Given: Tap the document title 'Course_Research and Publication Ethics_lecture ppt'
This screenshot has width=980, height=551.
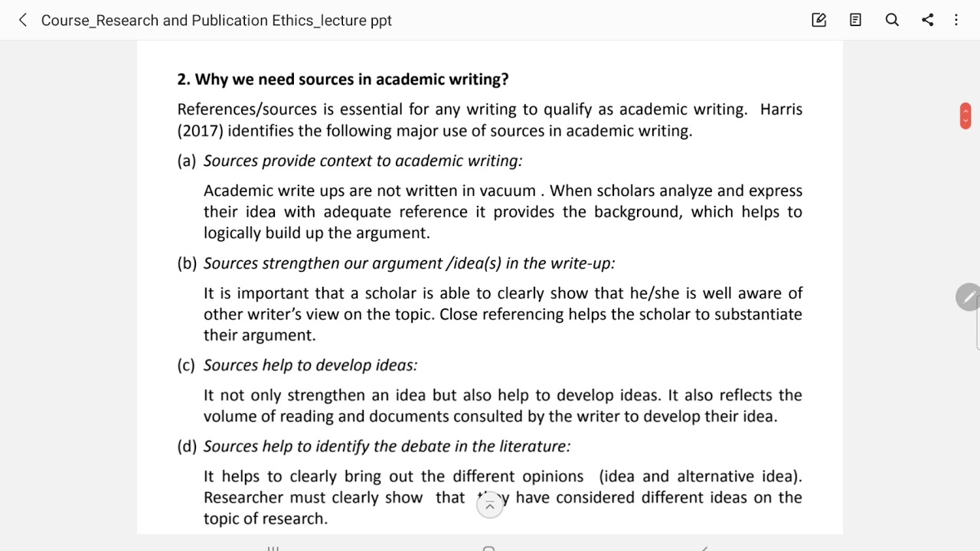Looking at the screenshot, I should (217, 21).
